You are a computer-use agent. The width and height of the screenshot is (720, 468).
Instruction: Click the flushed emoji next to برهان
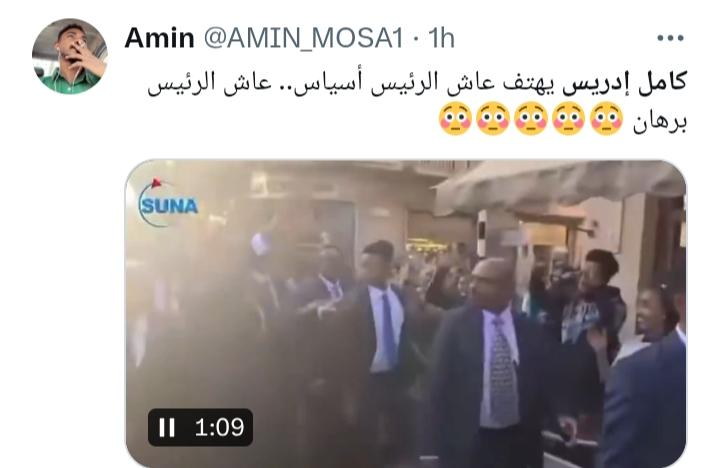(x=606, y=119)
